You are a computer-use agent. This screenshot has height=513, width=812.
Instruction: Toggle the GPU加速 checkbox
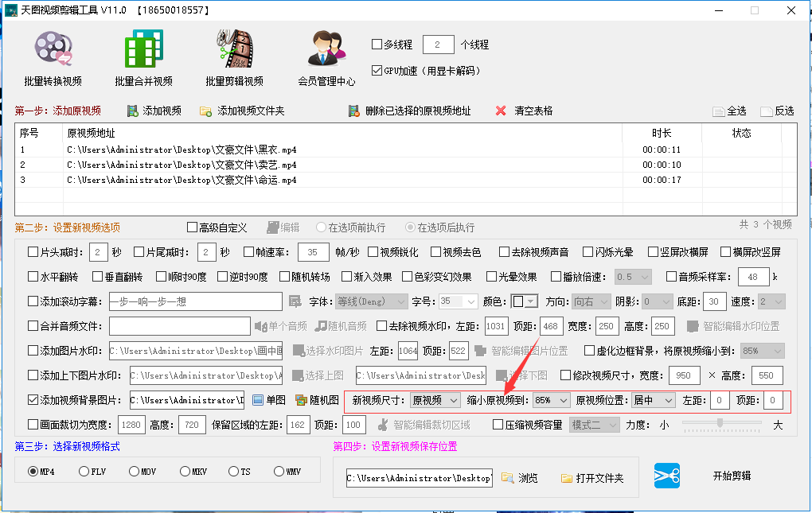coord(377,70)
